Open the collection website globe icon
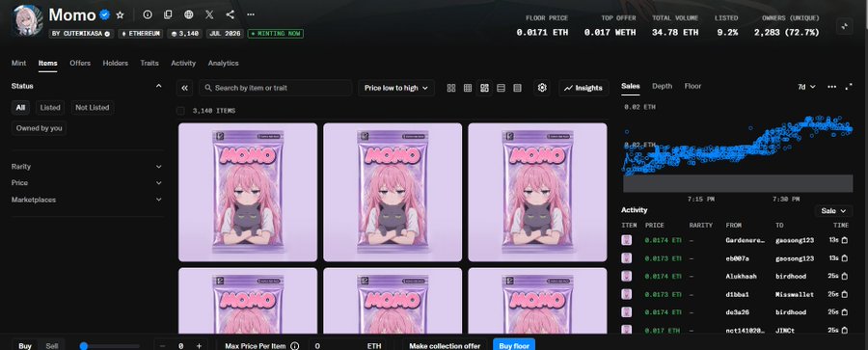868x350 pixels. pyautogui.click(x=189, y=15)
